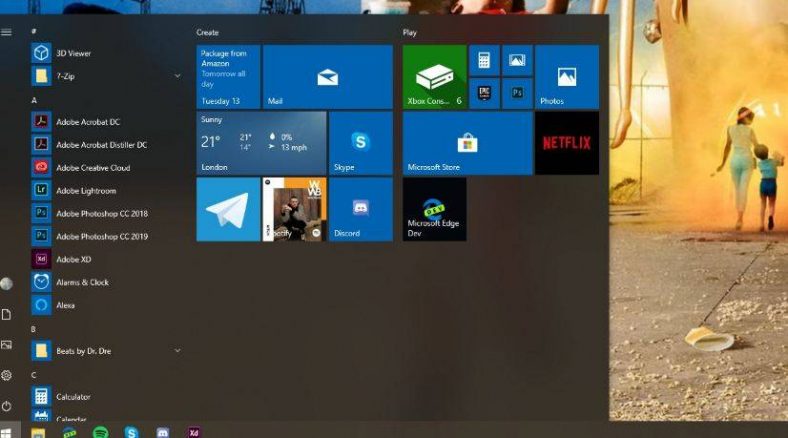Jump using the letter A header
Screen dimensions: 788x438
pyautogui.click(x=34, y=100)
